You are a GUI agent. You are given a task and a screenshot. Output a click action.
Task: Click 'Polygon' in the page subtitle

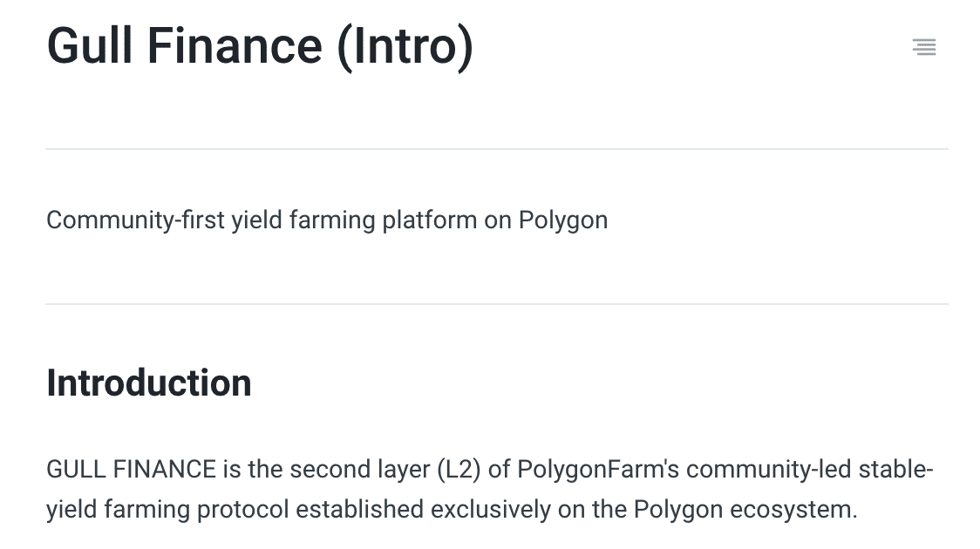point(563,221)
